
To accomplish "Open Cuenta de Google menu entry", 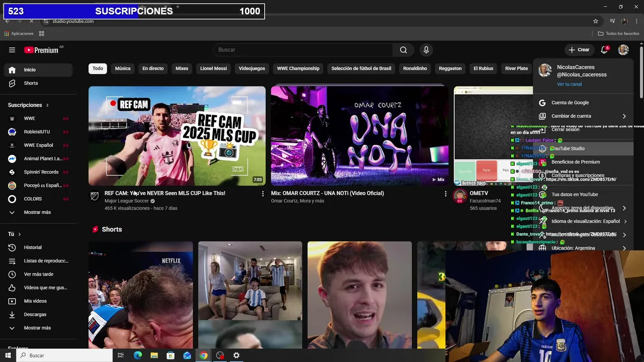I will 583,103.
